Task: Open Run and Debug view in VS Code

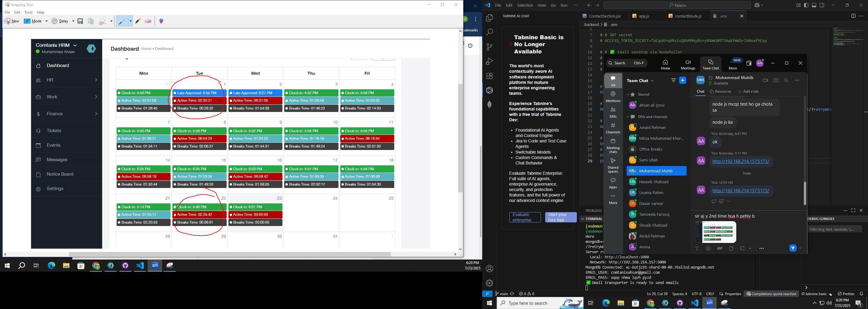Action: point(489,61)
